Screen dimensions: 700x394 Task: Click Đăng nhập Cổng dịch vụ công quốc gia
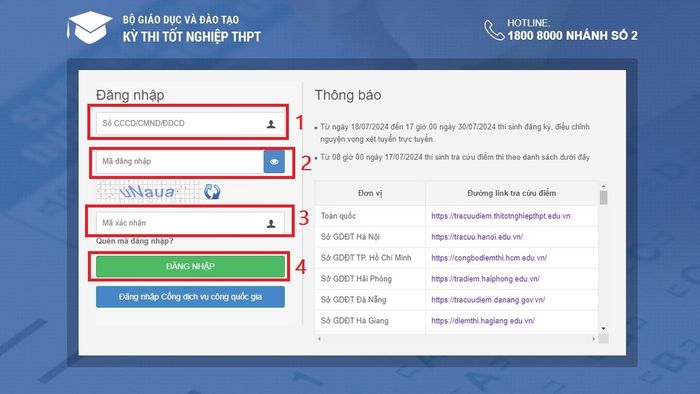pos(190,297)
